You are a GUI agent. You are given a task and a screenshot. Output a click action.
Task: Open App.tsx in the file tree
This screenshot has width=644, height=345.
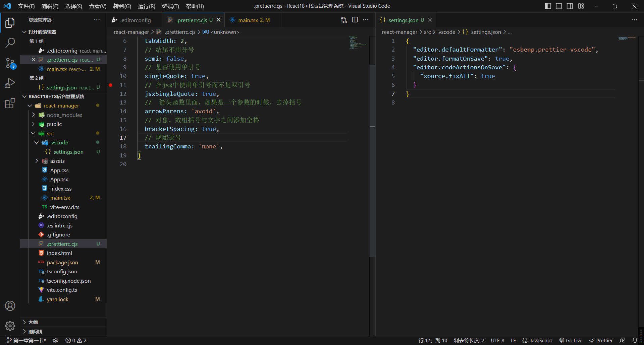point(59,180)
